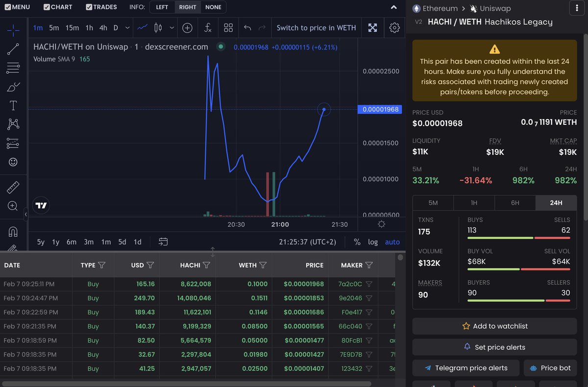Viewport: 588px width, 387px height.
Task: Click the chart and trades divider handle
Action: click(213, 252)
